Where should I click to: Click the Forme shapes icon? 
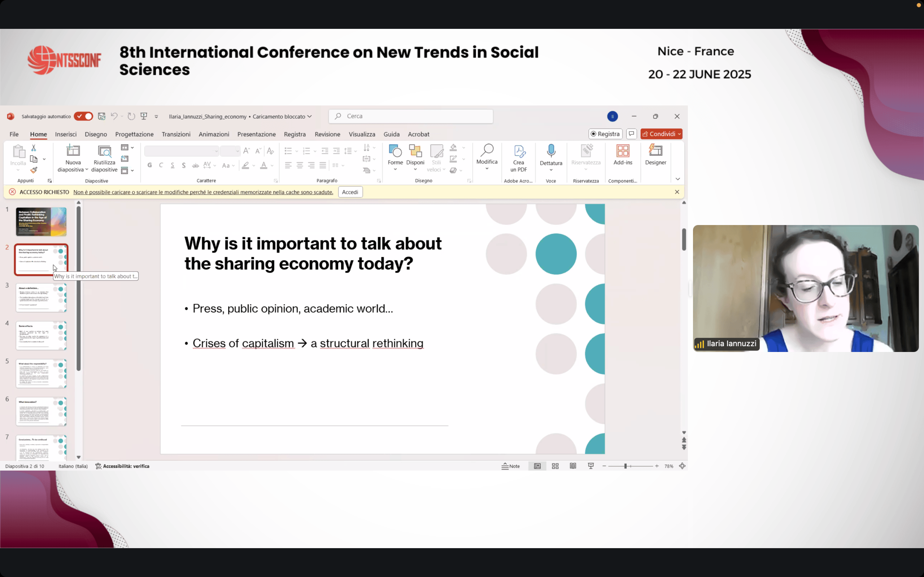[395, 151]
